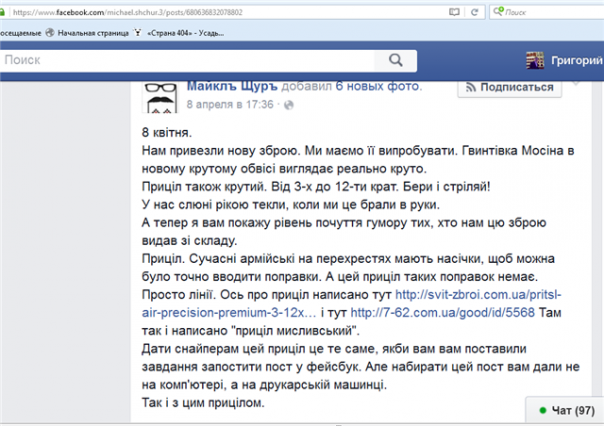Screen dimensions: 604x426
Task: Click Посещаемые bookmarks item
Action: (x=20, y=33)
